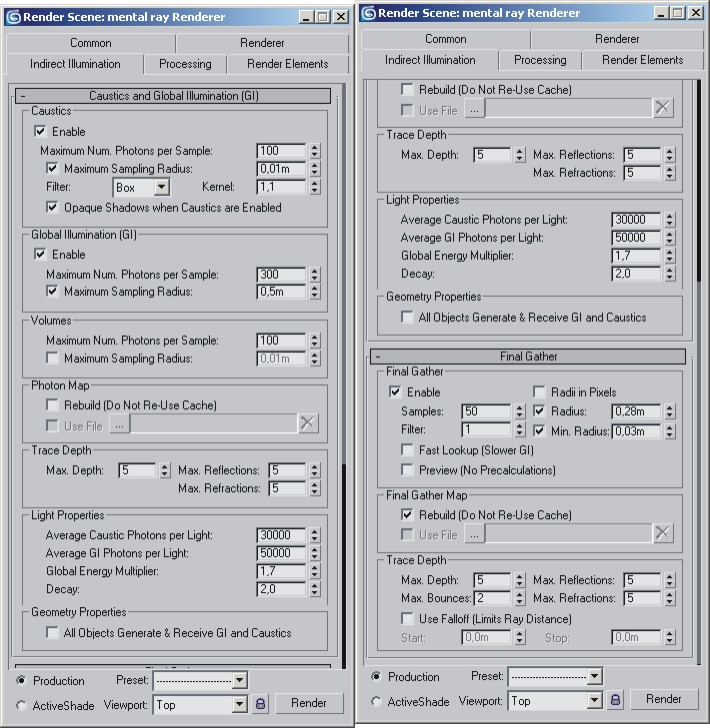The image size is (710, 728).
Task: Adjust Final Gather Max. Reflections spinner
Action: coord(670,580)
